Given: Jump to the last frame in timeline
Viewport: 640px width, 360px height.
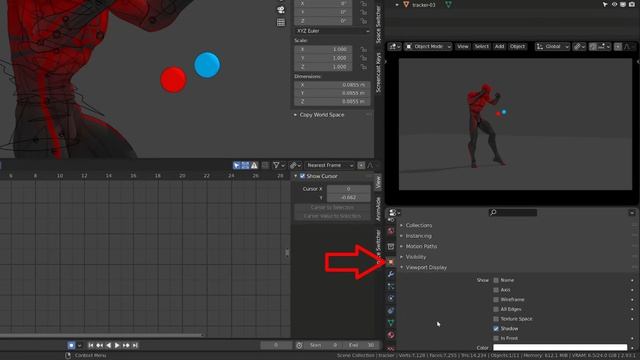Looking at the screenshot, I should (135, 345).
